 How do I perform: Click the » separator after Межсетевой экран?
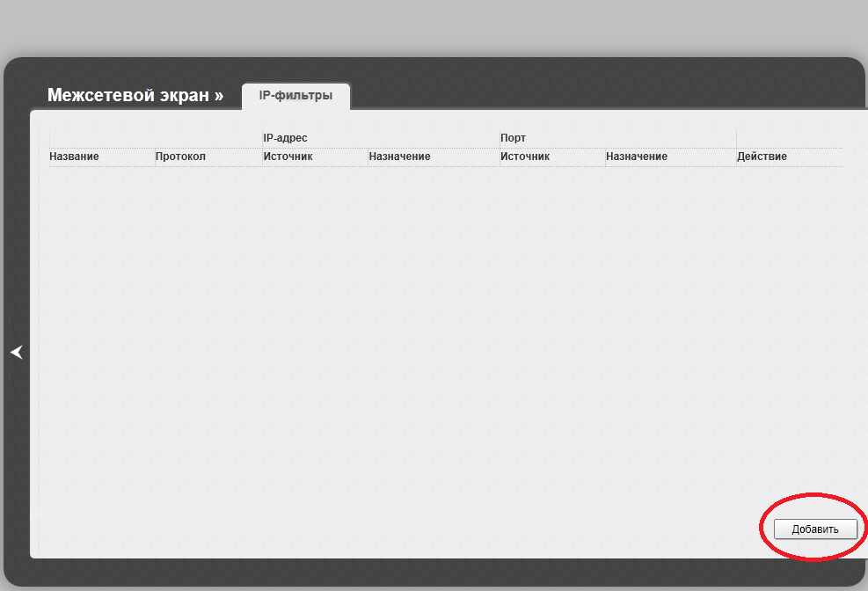click(219, 95)
